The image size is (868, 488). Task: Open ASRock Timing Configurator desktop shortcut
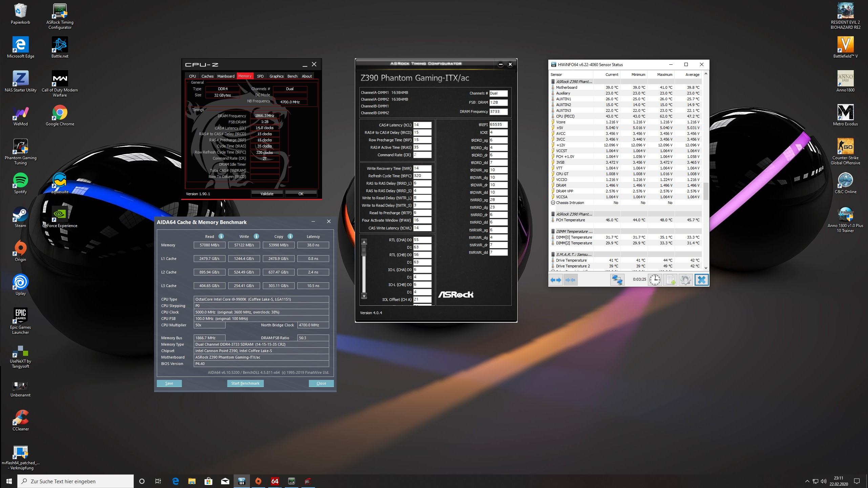[60, 16]
